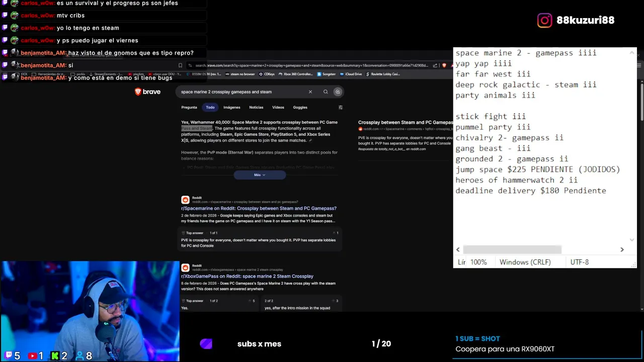644x362 pixels.
Task: Switch to the Noticias tab
Action: (256, 107)
